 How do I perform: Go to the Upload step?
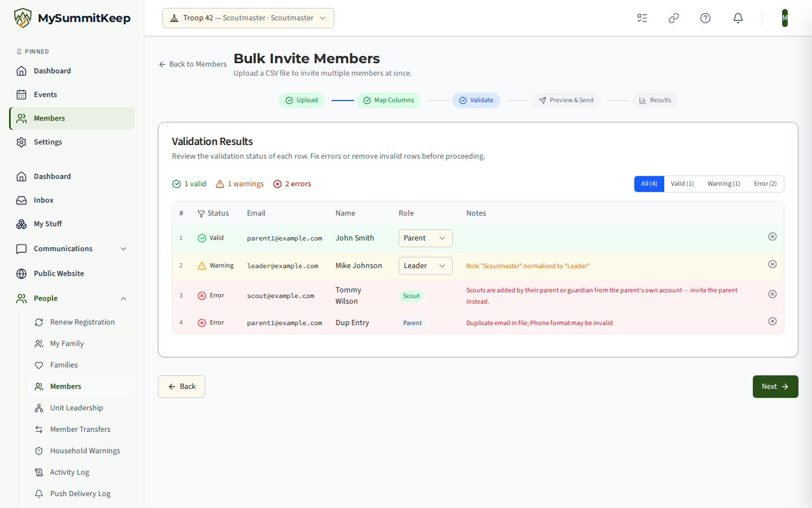302,100
